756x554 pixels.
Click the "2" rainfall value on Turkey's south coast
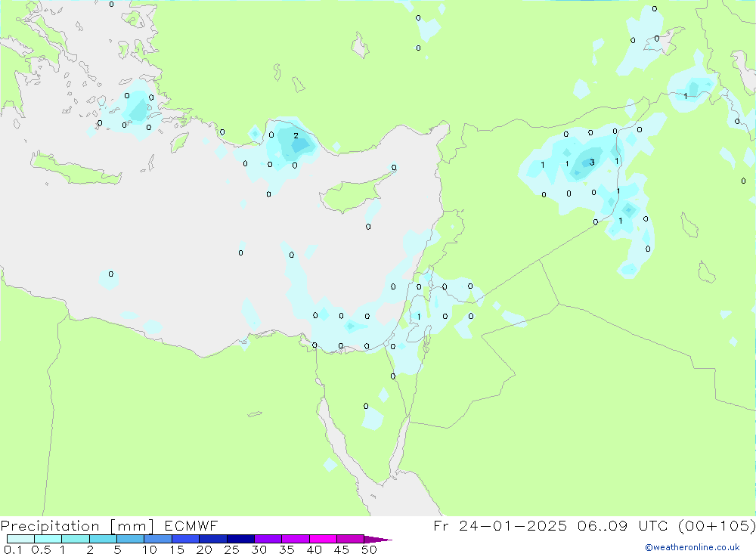(296, 136)
